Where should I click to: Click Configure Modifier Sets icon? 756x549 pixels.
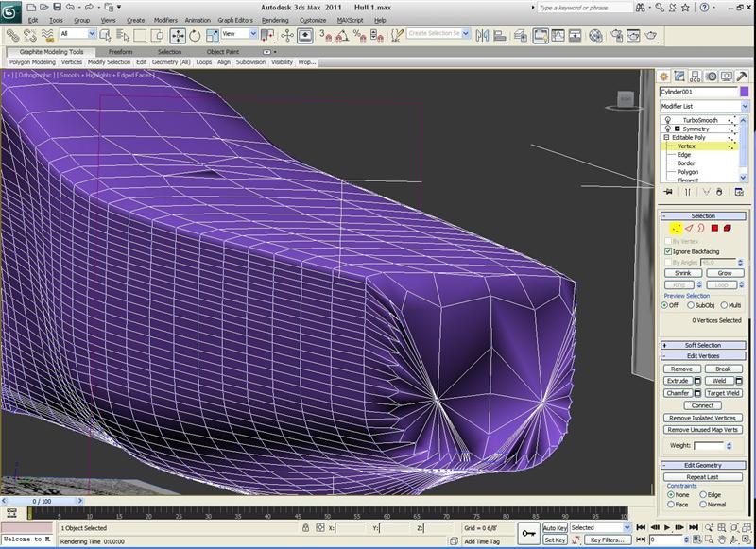[739, 192]
